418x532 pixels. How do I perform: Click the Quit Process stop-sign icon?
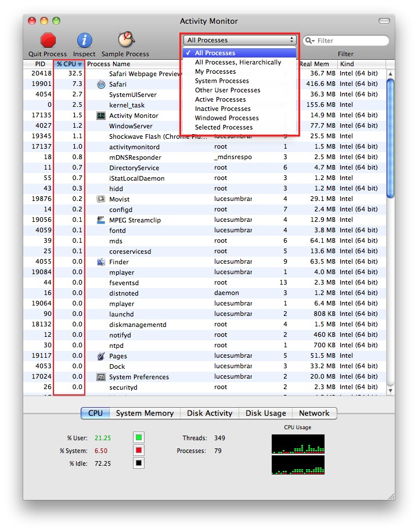(48, 41)
